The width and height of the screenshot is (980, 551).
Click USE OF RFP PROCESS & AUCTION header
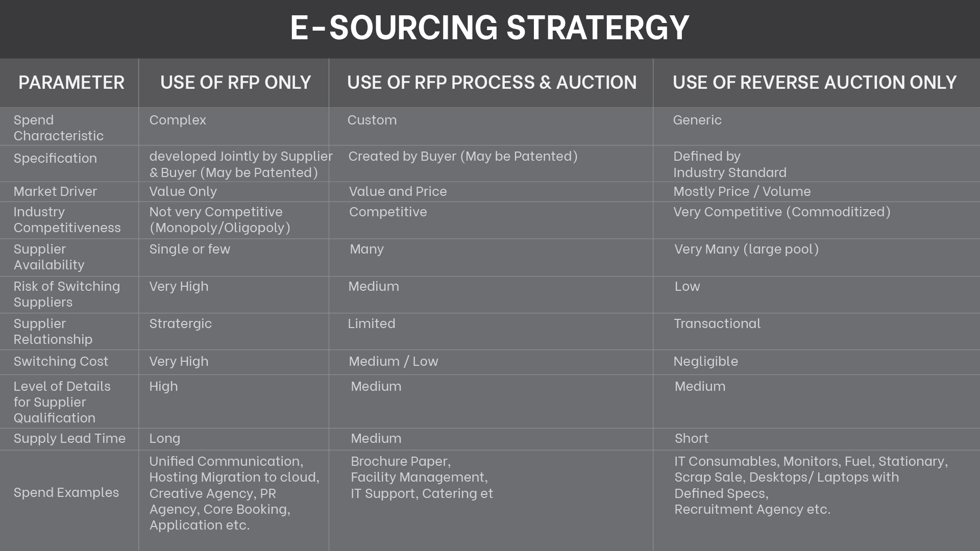(x=492, y=83)
